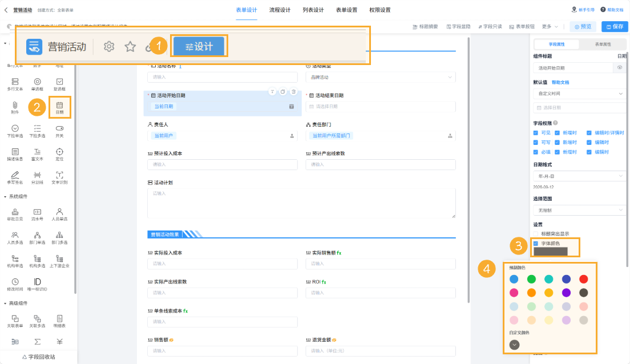Toggle 编辑时/详情时 visibility checkbox
The image size is (630, 364).
pyautogui.click(x=589, y=132)
